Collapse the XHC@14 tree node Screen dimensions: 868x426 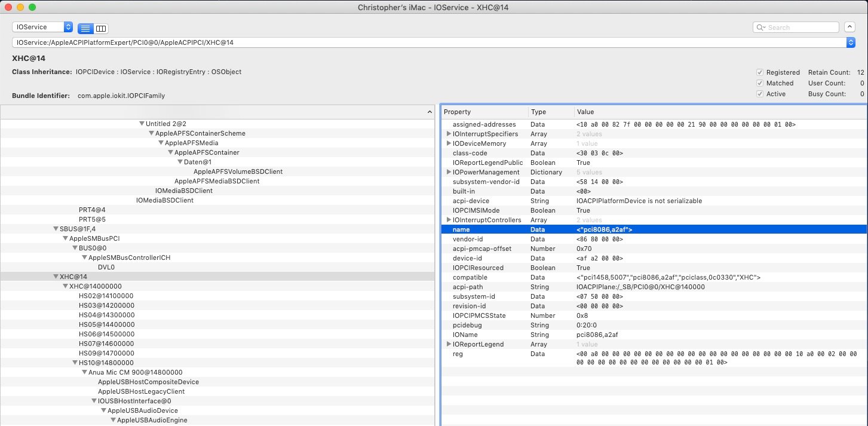56,277
